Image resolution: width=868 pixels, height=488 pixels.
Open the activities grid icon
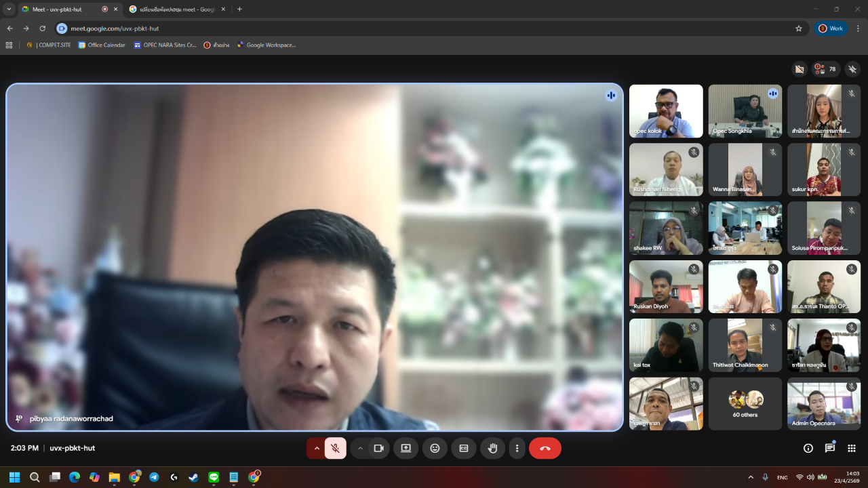coord(852,448)
